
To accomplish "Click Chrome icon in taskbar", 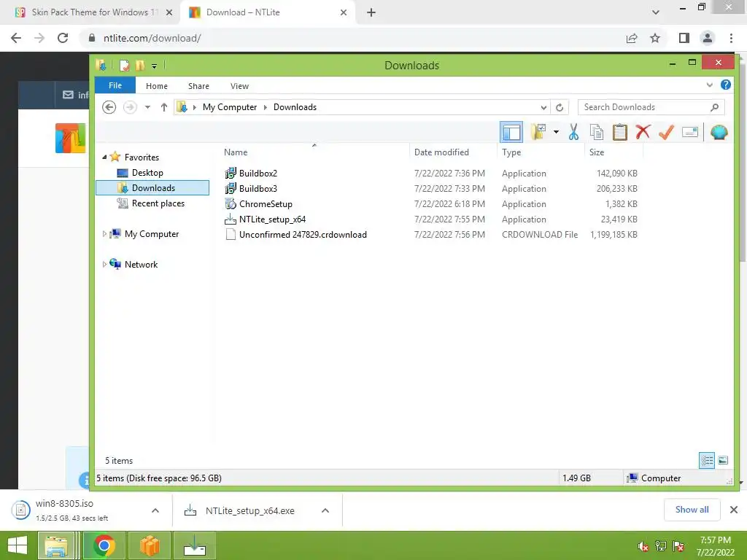I will tap(104, 545).
